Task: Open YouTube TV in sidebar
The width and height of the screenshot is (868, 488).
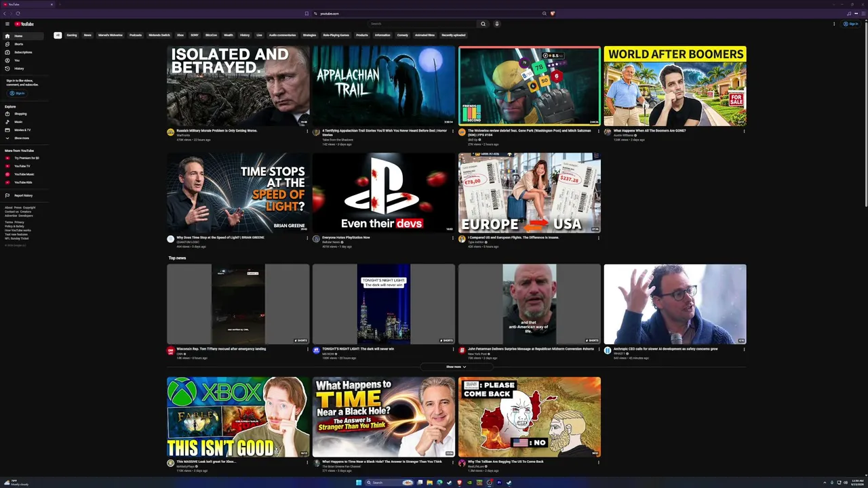Action: (x=22, y=166)
